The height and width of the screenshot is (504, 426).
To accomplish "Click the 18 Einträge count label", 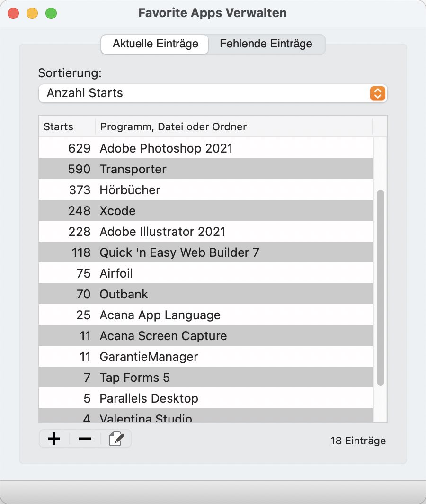I will click(x=358, y=441).
